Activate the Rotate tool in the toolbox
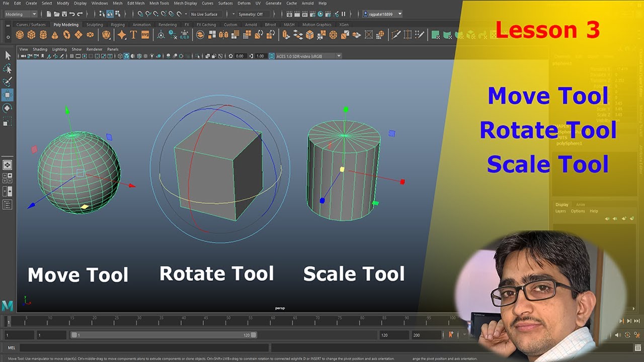The height and width of the screenshot is (362, 644). 8,108
